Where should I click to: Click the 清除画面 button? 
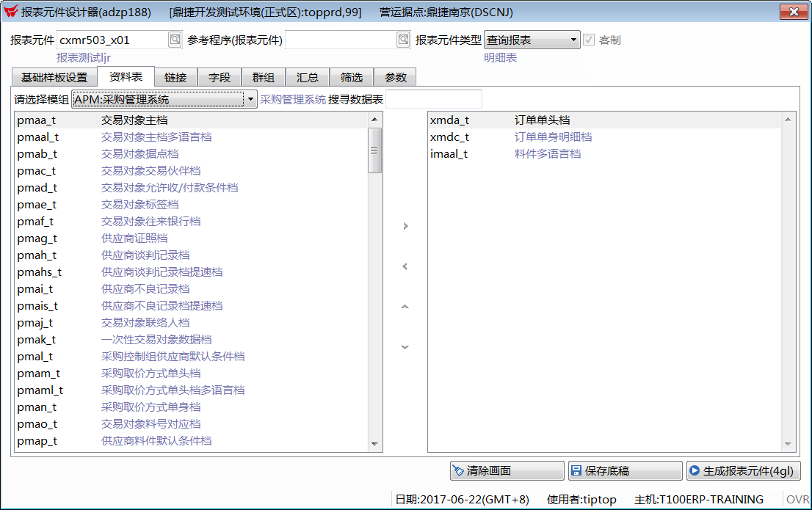click(507, 470)
